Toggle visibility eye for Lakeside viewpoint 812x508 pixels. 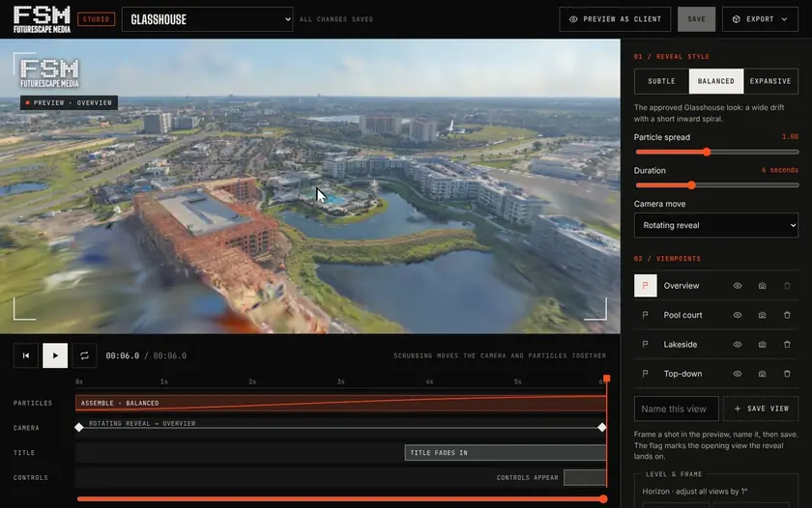point(738,345)
